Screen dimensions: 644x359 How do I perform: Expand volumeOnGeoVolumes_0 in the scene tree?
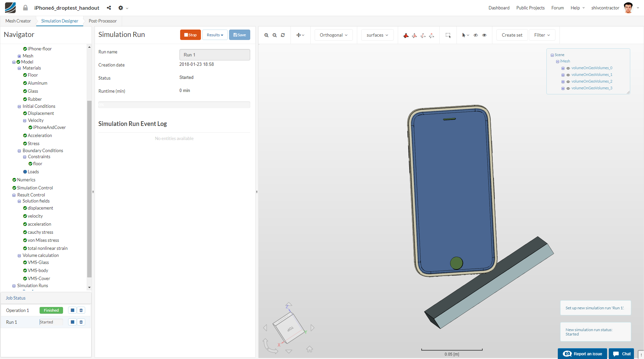point(563,68)
